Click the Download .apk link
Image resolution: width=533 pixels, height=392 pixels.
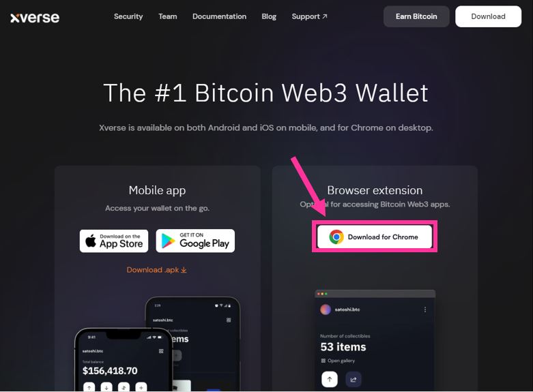tap(156, 270)
